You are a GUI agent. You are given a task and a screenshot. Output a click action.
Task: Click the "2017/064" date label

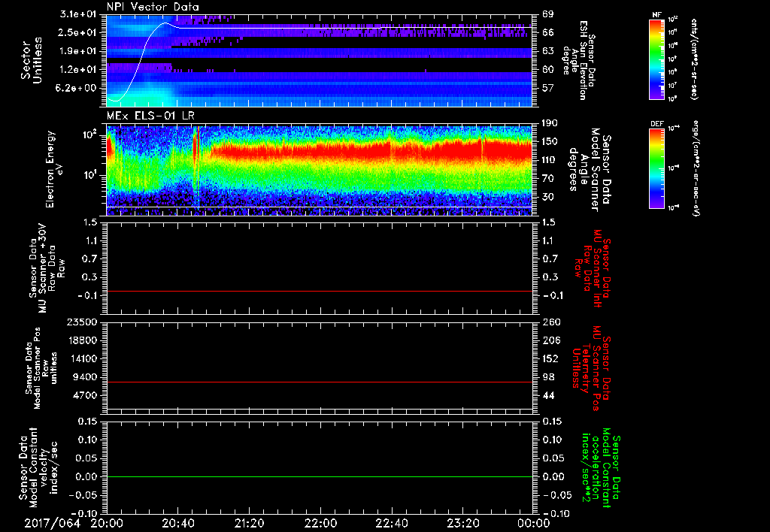tap(52, 523)
